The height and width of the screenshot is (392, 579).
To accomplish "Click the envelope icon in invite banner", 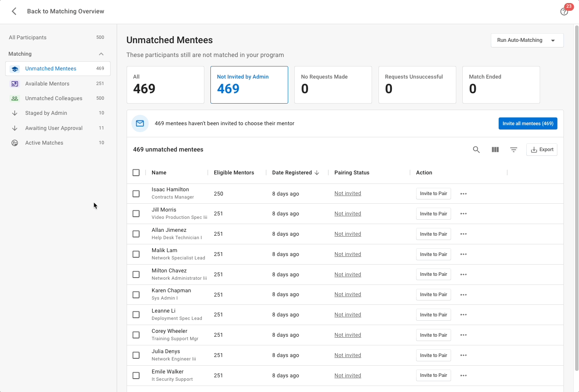I will (x=140, y=123).
